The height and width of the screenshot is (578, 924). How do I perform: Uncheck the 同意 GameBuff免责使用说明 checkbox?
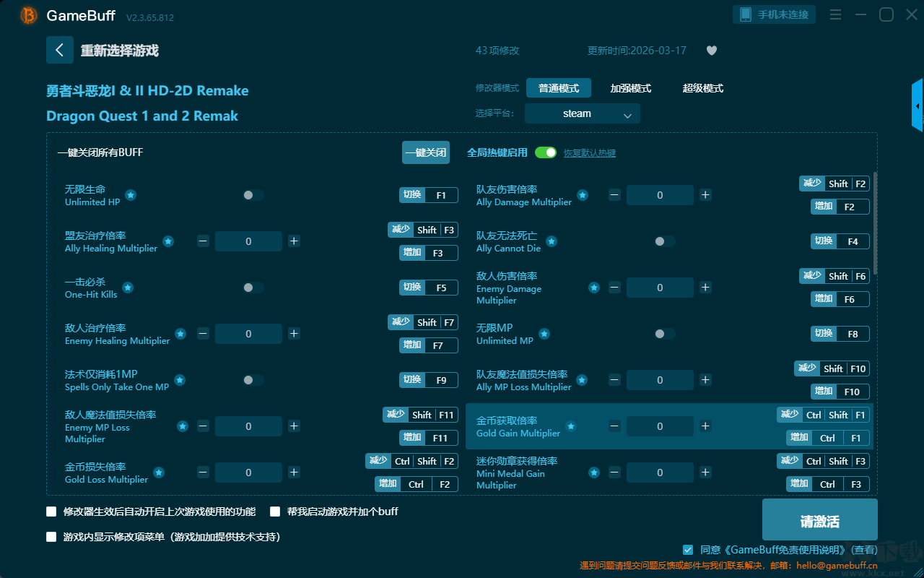click(x=688, y=550)
